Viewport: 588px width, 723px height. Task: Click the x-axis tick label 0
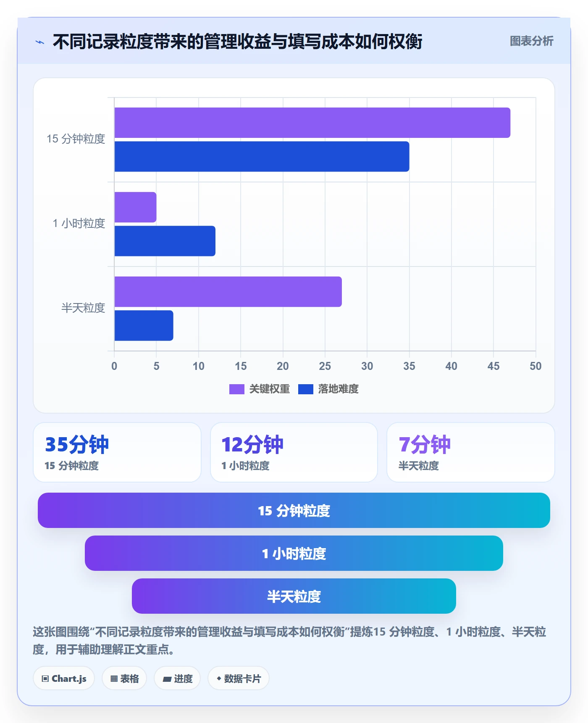click(114, 366)
